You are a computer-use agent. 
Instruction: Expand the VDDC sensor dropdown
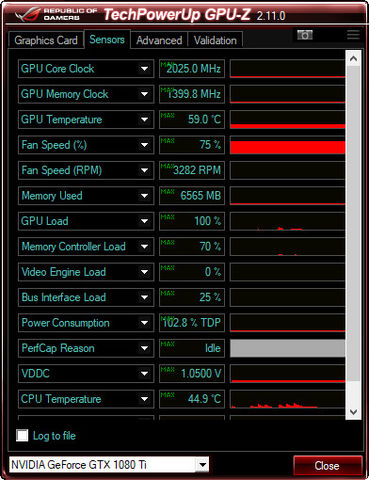pos(144,373)
